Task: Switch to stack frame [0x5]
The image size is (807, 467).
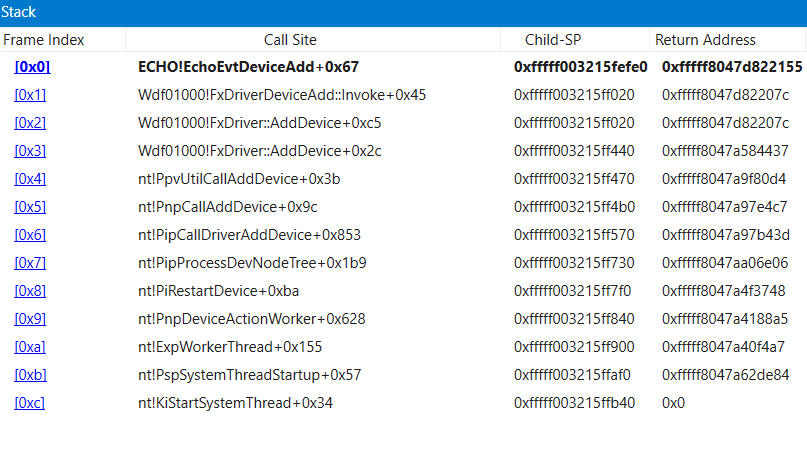Action: click(x=30, y=207)
